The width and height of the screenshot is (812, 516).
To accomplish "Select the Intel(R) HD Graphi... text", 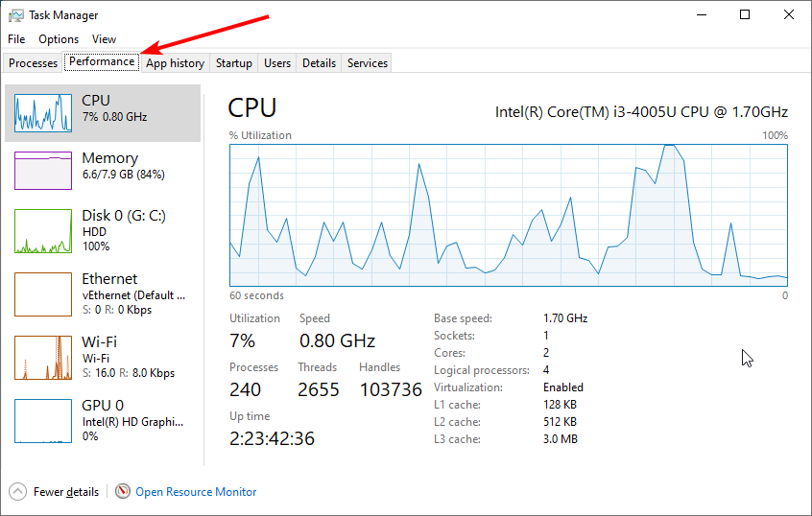I will click(x=132, y=422).
